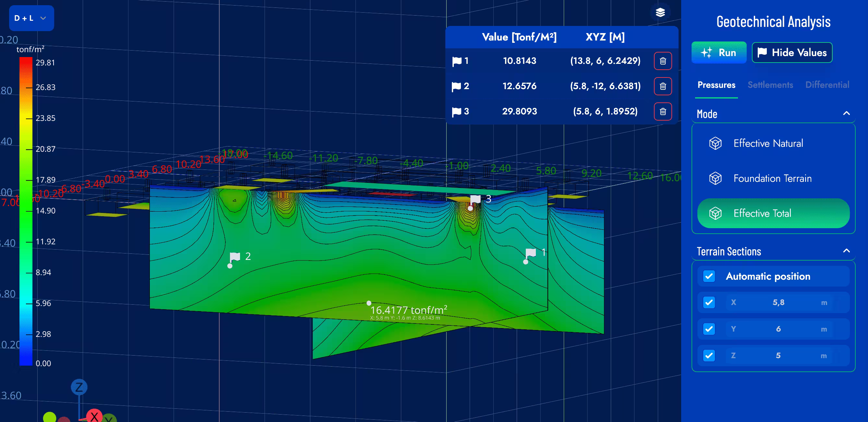Open the layers icon above the viewport
This screenshot has width=868, height=422.
[x=660, y=12]
